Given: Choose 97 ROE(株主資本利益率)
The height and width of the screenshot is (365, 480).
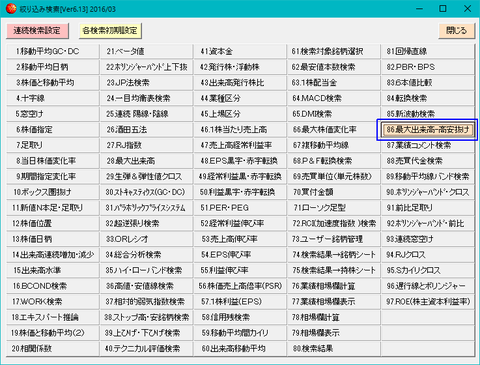Looking at the screenshot, I should click(428, 302).
